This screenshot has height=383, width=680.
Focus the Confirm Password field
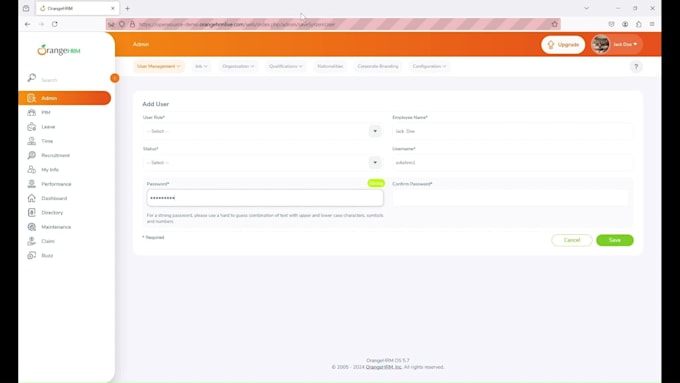(510, 198)
